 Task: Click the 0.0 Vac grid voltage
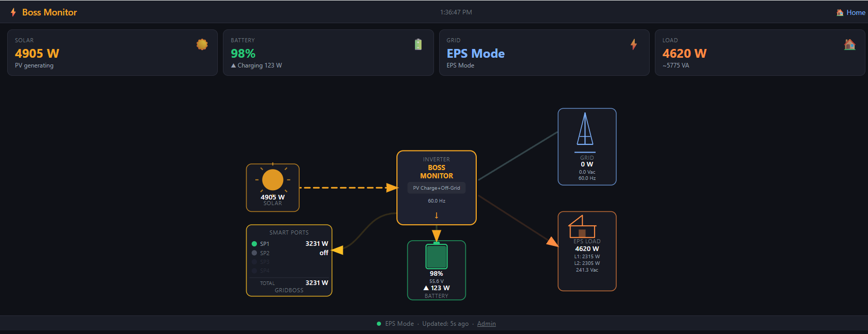[587, 172]
